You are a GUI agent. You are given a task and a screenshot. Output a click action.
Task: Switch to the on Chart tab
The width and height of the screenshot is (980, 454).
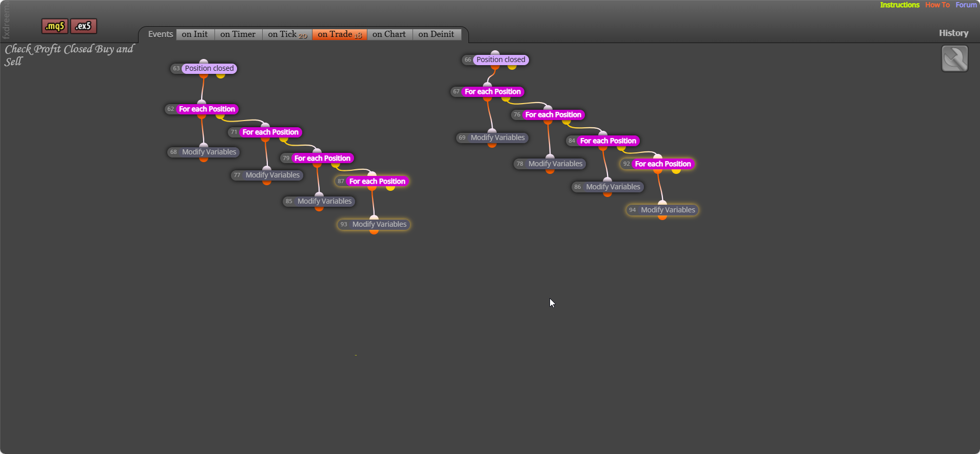pos(389,34)
